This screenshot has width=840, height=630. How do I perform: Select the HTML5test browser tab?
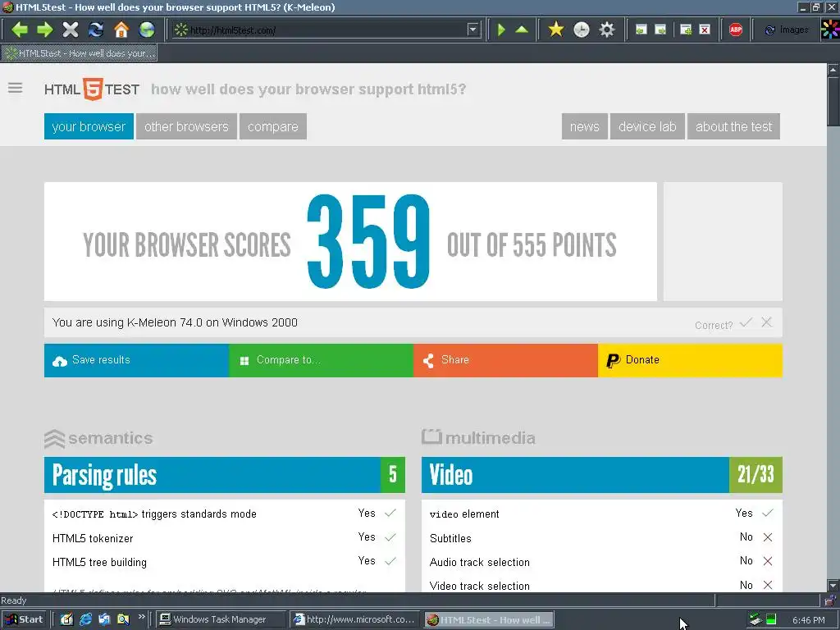pyautogui.click(x=80, y=53)
